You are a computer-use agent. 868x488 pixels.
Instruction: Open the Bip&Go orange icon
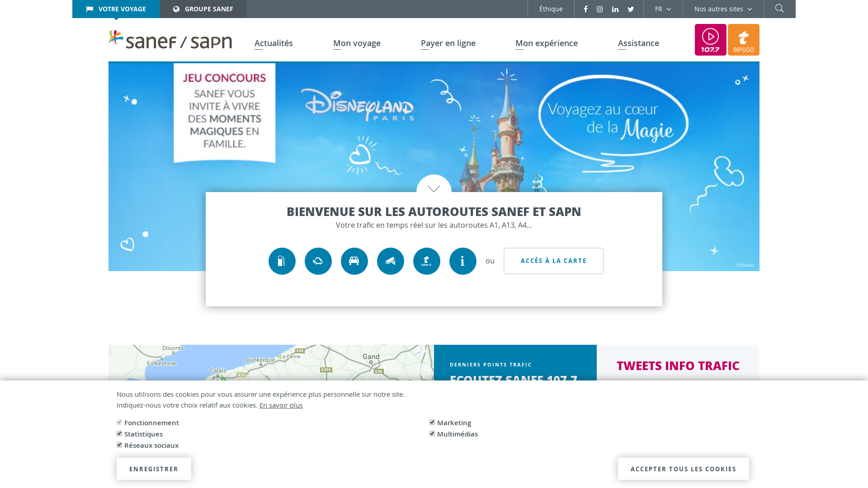pyautogui.click(x=743, y=40)
